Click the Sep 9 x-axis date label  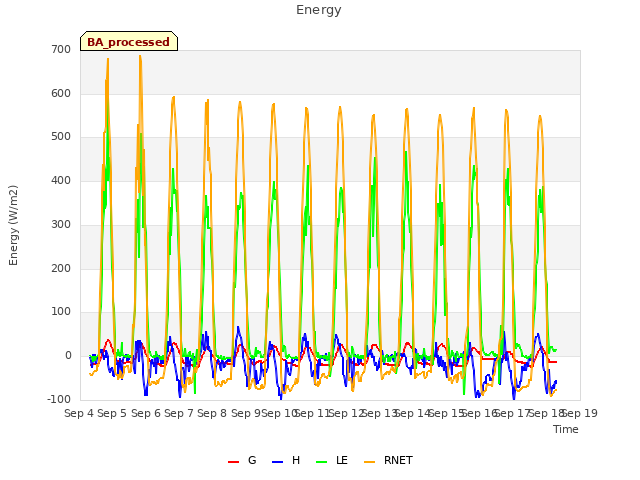(x=246, y=413)
